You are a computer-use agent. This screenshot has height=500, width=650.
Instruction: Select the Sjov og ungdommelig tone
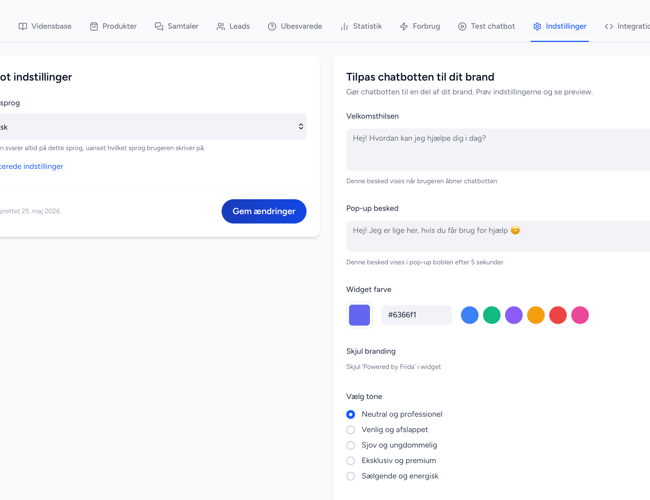click(x=351, y=445)
